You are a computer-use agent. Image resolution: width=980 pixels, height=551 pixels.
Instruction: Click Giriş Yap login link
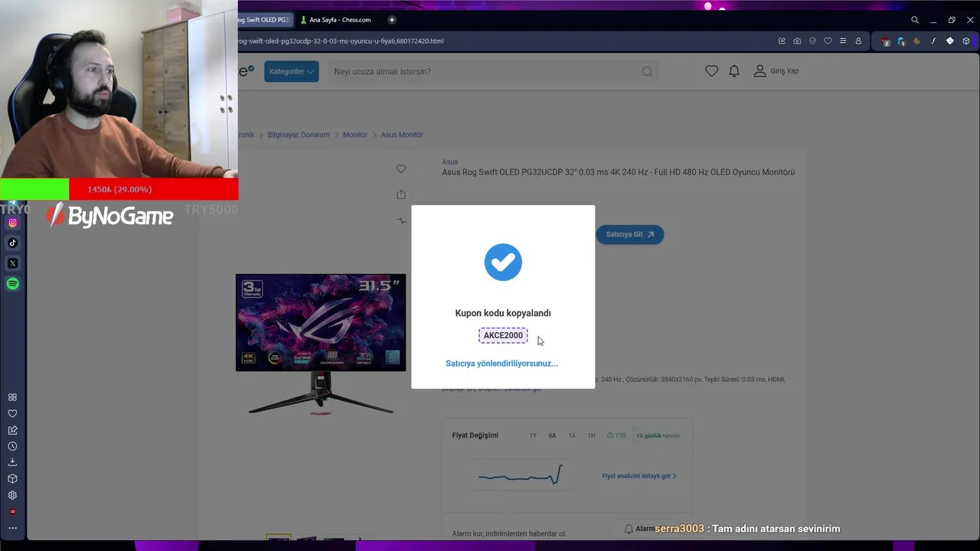[776, 71]
